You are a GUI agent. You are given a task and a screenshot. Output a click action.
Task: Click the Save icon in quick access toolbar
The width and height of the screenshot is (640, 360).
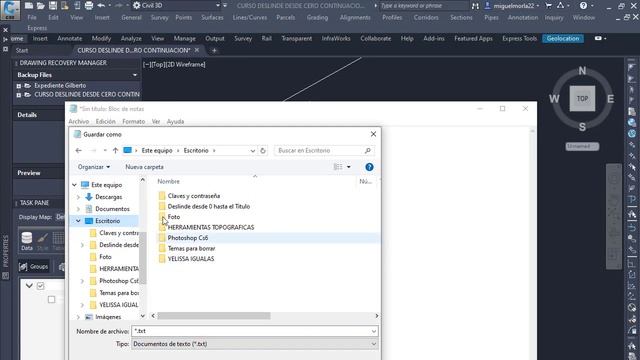coord(53,6)
